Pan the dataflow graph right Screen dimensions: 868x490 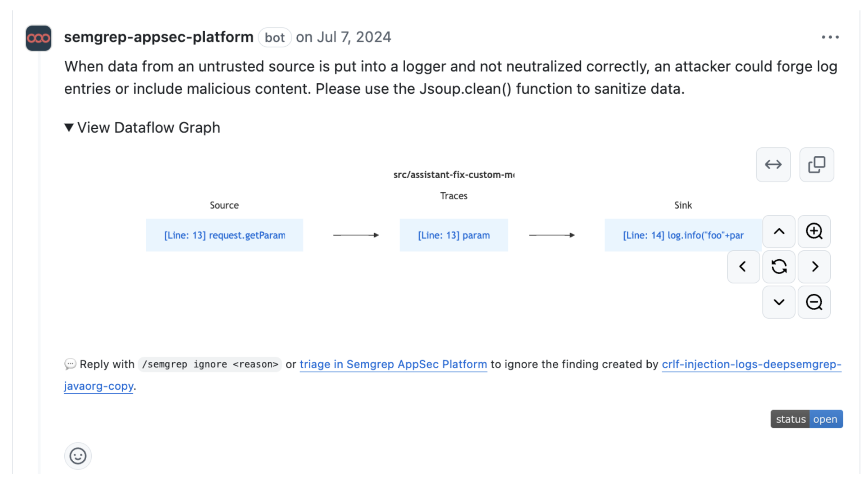(814, 267)
